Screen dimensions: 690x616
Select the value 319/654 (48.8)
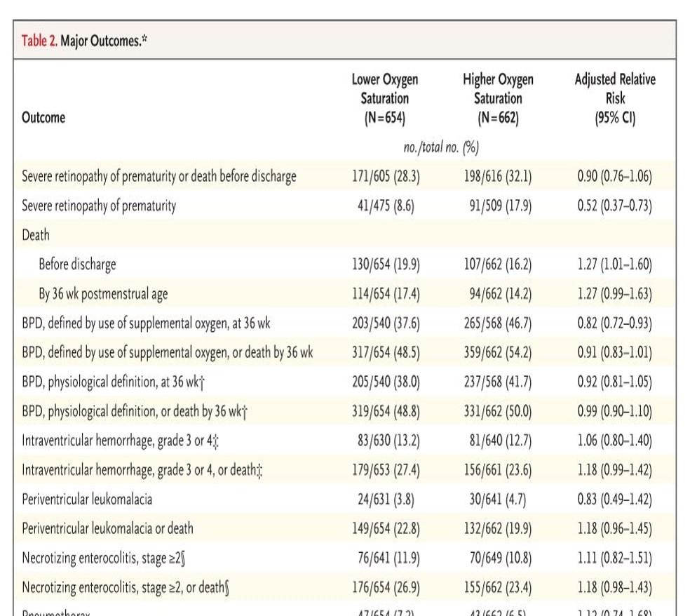[385, 412]
